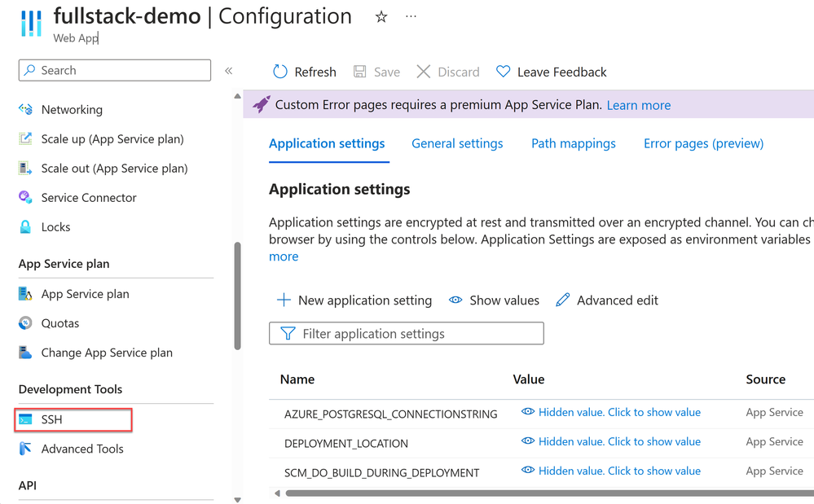Reveal DEPLOYMENT_LOCATION value with eye icon
814x504 pixels.
click(x=528, y=440)
